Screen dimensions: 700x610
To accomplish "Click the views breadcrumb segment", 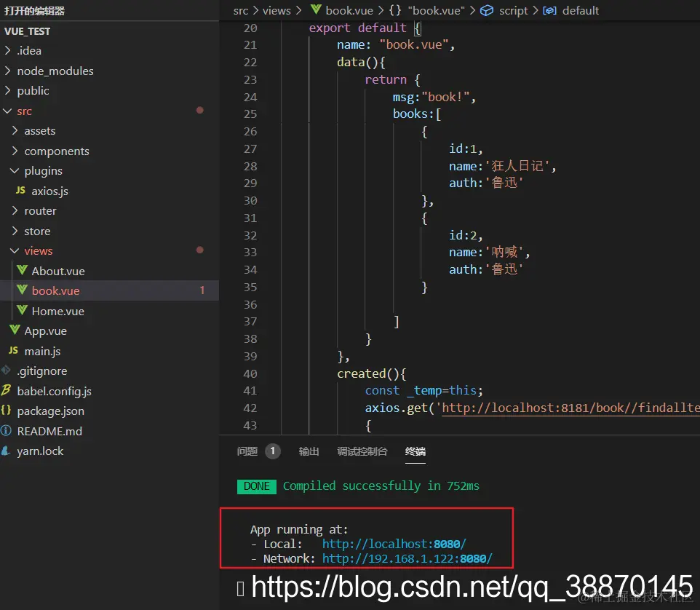I will (277, 11).
